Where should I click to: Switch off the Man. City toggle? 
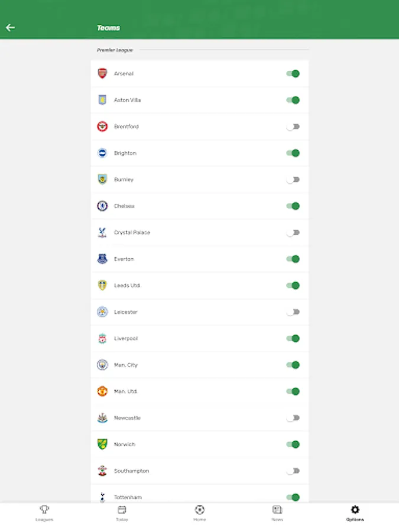[x=293, y=365]
